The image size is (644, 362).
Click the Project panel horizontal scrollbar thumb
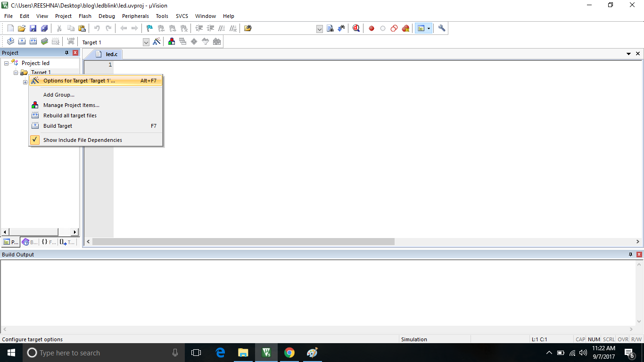pos(33,232)
